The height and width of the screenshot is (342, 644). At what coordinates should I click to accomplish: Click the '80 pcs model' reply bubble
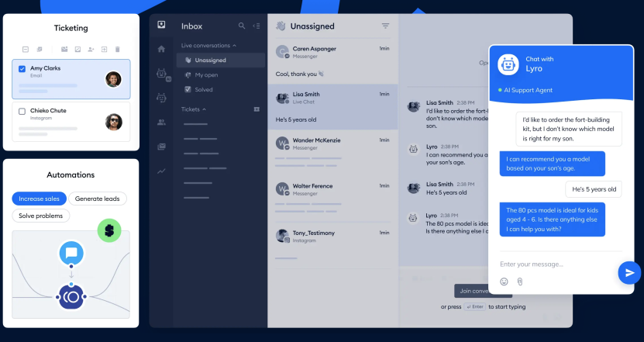pyautogui.click(x=552, y=219)
